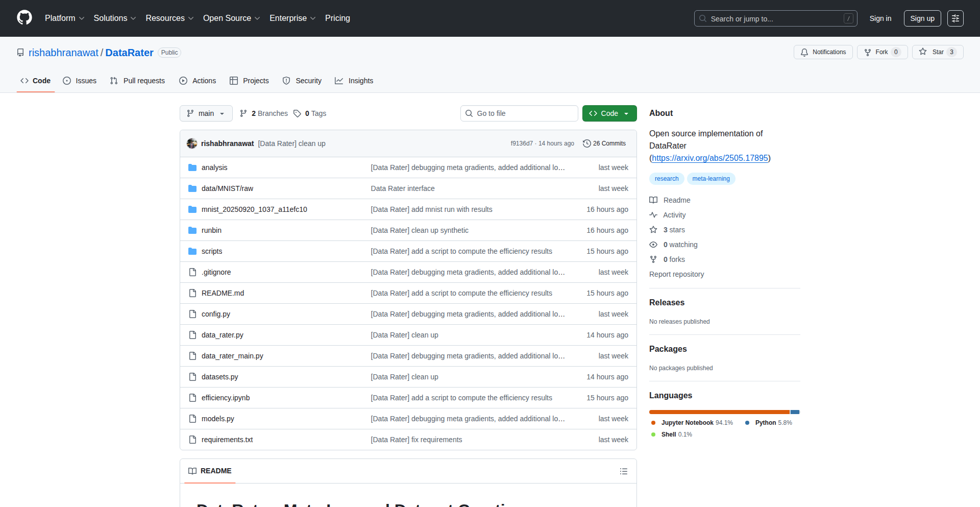980x507 pixels.
Task: Click the Jupyter Notebook language link
Action: (692, 423)
